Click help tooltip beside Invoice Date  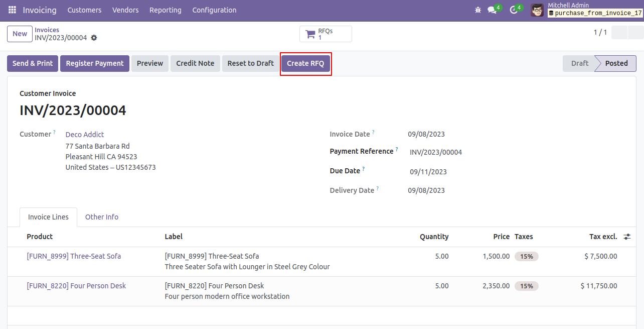pos(373,133)
